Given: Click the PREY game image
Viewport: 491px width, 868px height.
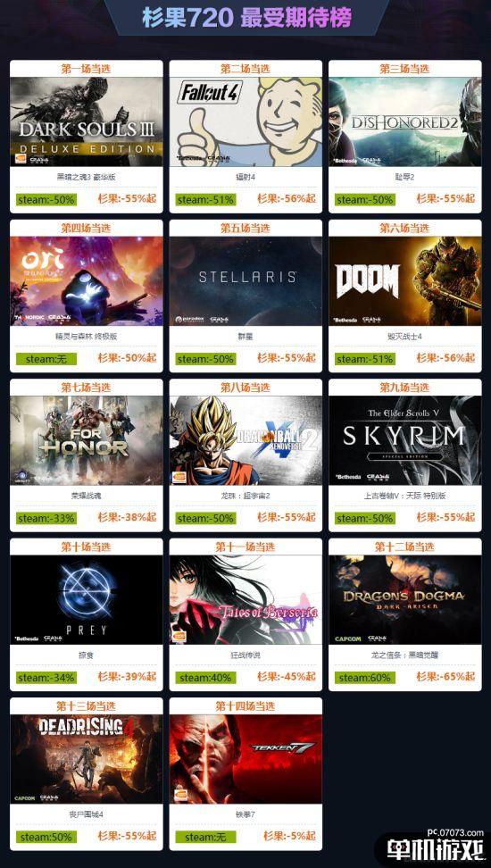Looking at the screenshot, I should click(x=87, y=600).
